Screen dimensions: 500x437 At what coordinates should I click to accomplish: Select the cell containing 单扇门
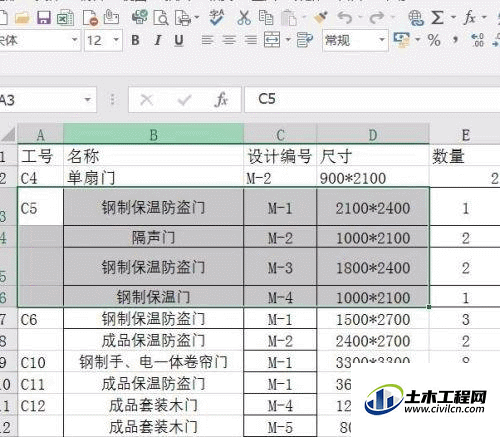pos(153,178)
